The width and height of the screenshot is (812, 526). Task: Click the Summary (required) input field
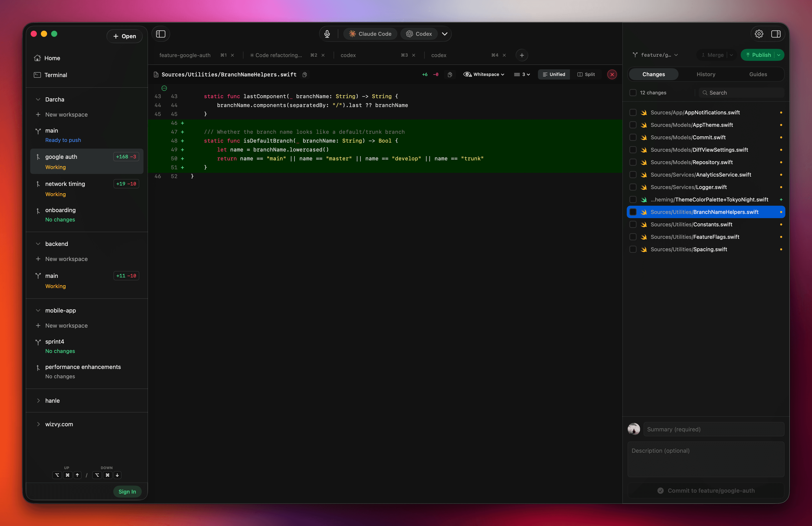[x=713, y=429]
